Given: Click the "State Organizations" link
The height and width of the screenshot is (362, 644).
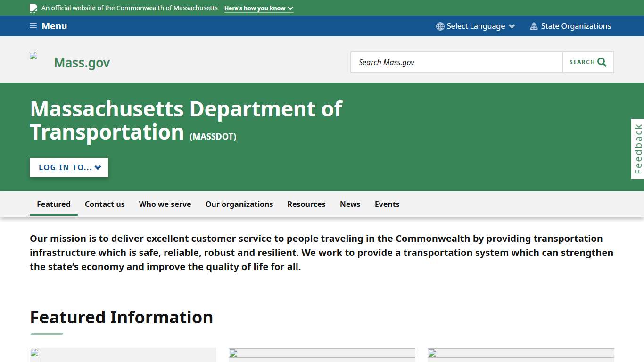Looking at the screenshot, I should 576,26.
